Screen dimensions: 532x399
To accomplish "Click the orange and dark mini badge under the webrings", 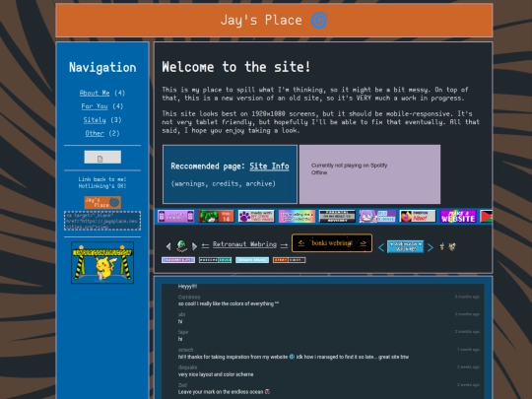I will [289, 260].
